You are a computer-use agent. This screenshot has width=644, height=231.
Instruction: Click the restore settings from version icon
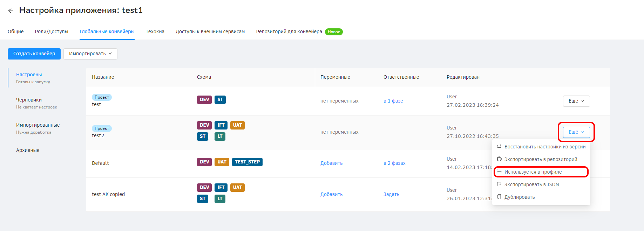[x=499, y=147]
